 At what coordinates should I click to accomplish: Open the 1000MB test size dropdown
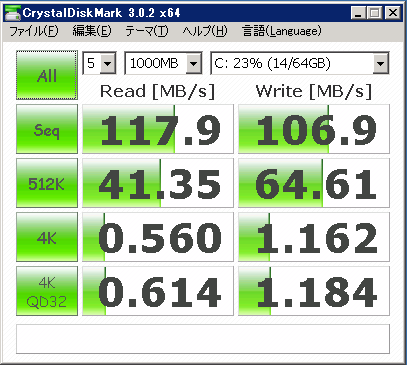(163, 63)
